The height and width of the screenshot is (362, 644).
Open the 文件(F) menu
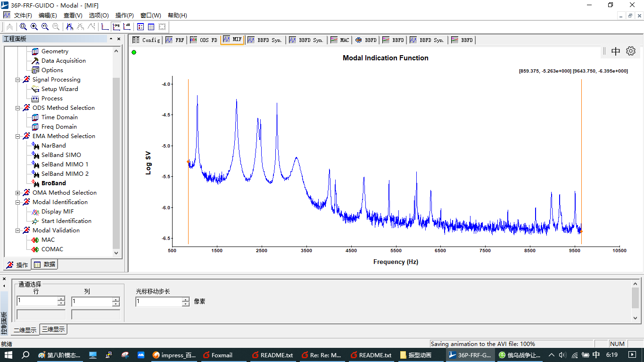pos(23,16)
